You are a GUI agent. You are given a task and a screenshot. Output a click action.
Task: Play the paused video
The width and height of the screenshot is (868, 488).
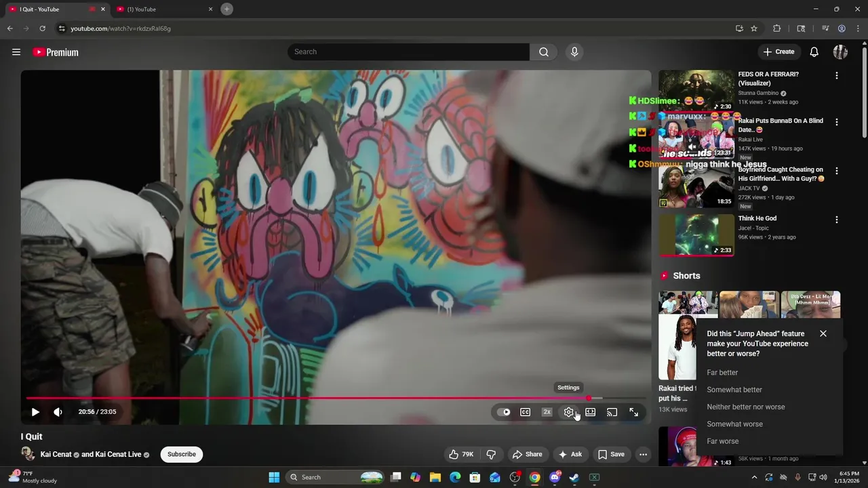coord(35,411)
